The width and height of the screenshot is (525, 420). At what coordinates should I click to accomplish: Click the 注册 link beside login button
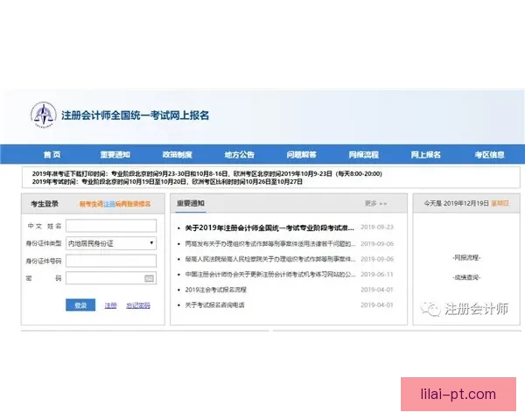point(110,305)
